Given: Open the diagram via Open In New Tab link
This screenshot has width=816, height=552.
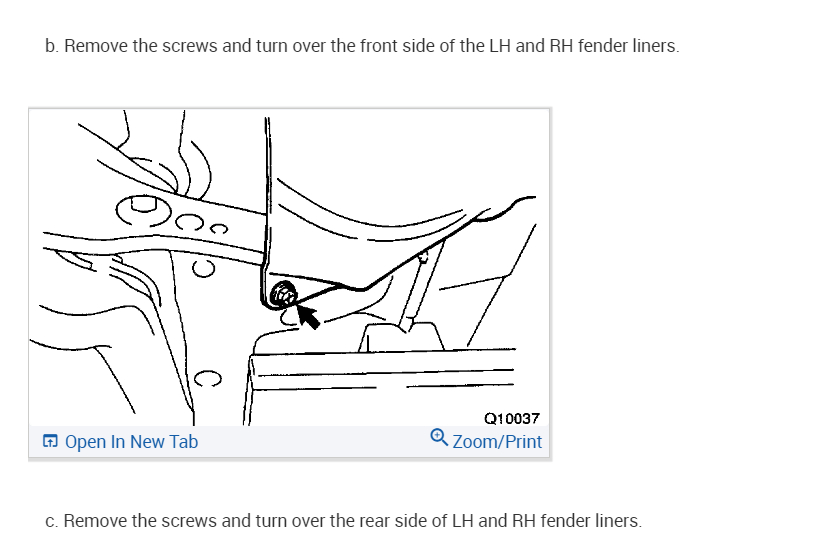Looking at the screenshot, I should [x=131, y=441].
